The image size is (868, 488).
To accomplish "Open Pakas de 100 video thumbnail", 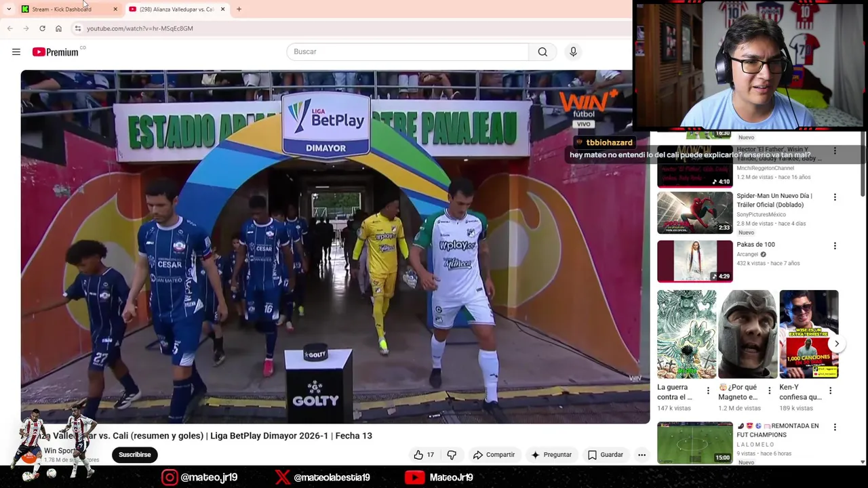I will pyautogui.click(x=694, y=261).
